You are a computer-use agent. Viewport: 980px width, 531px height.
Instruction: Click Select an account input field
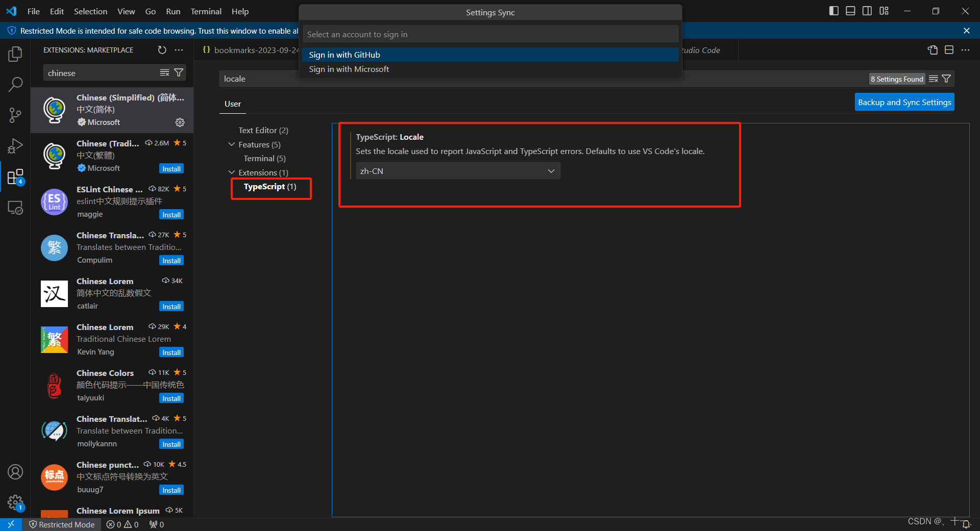pos(490,34)
